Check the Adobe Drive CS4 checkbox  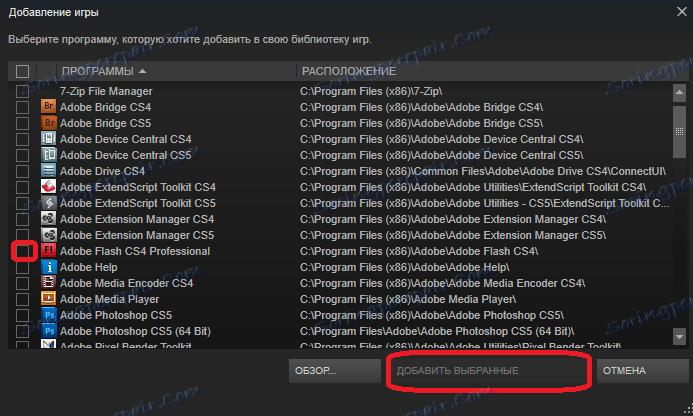23,172
